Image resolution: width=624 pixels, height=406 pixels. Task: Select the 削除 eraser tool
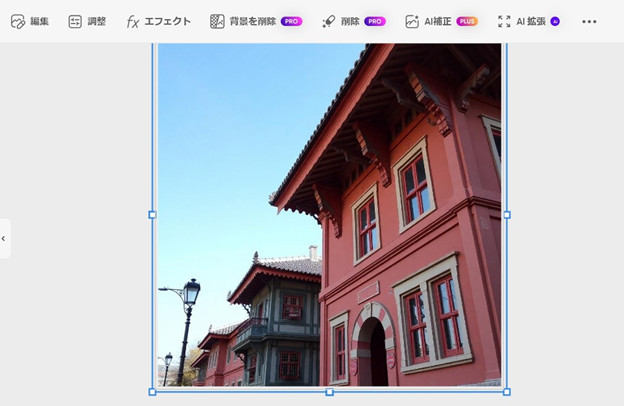(353, 21)
